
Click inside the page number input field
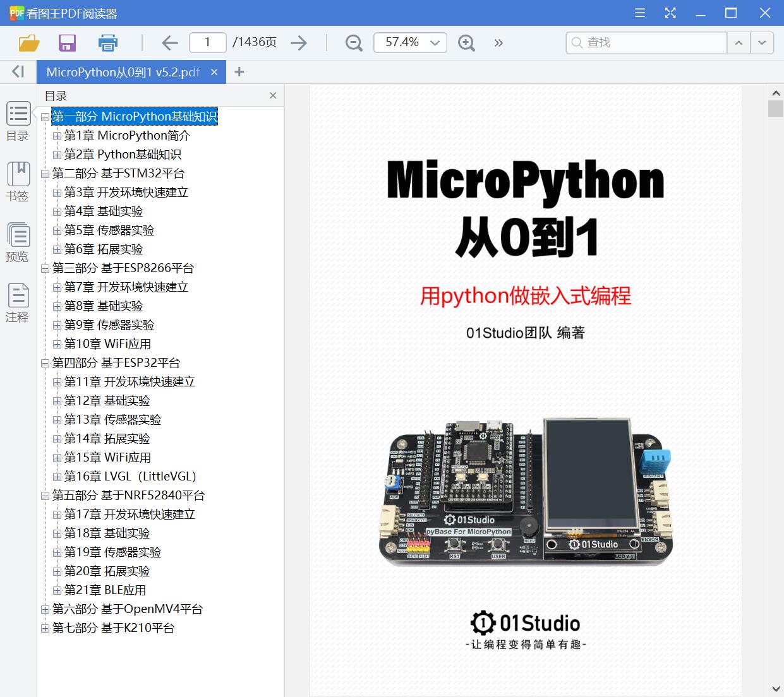click(207, 42)
